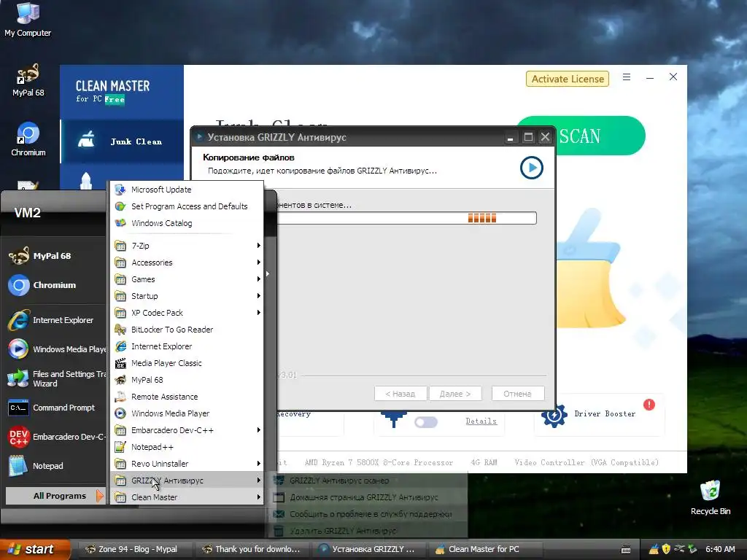Click MyPal 68 icon in All Programs list
This screenshot has height=560, width=747.
click(120, 379)
